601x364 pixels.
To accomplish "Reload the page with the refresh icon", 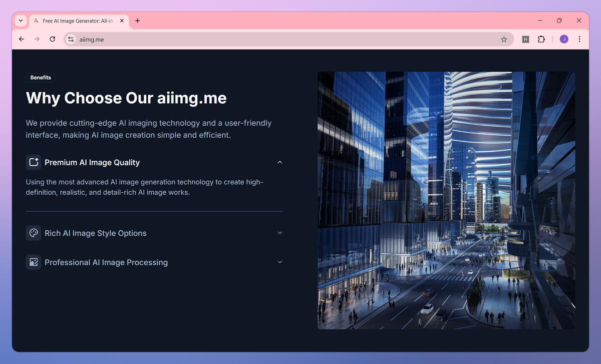I will coord(52,39).
